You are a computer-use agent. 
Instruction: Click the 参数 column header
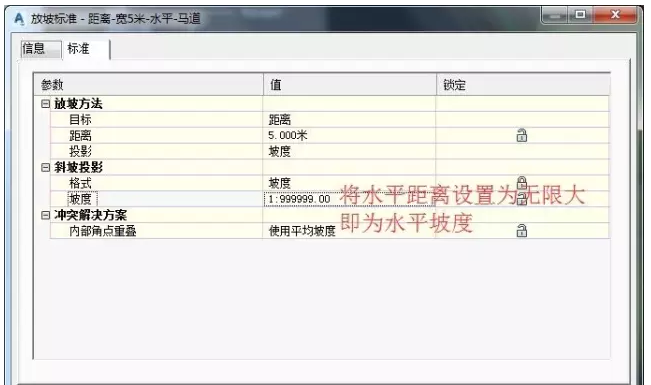[x=149, y=85]
